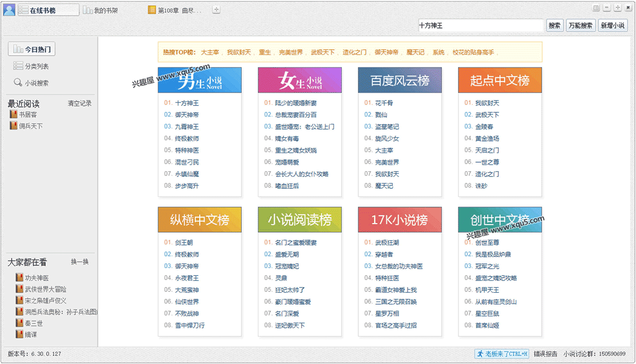Open the 第108章 chapter tab
This screenshot has width=636, height=364.
click(x=175, y=10)
